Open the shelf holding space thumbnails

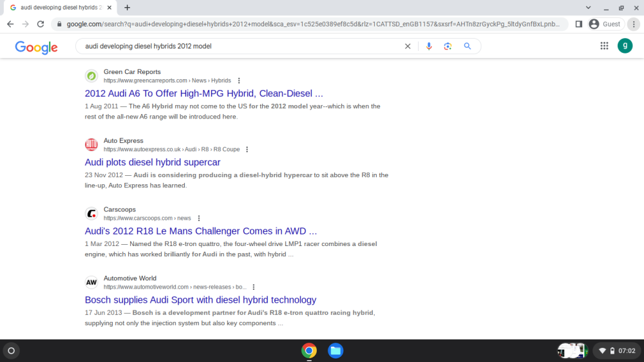point(573,351)
